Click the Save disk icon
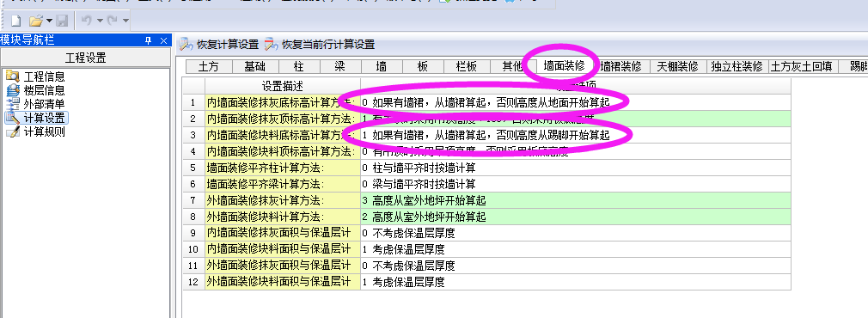868x318 pixels. 61,21
